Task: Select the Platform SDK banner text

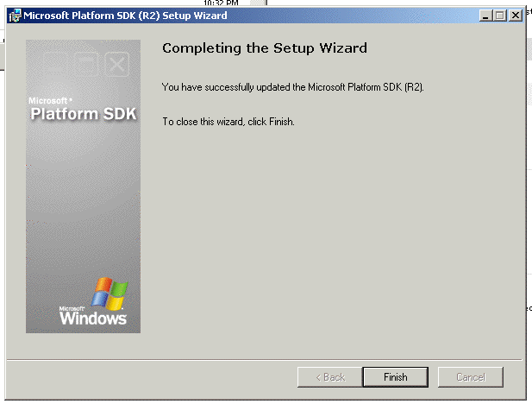Action: (84, 115)
